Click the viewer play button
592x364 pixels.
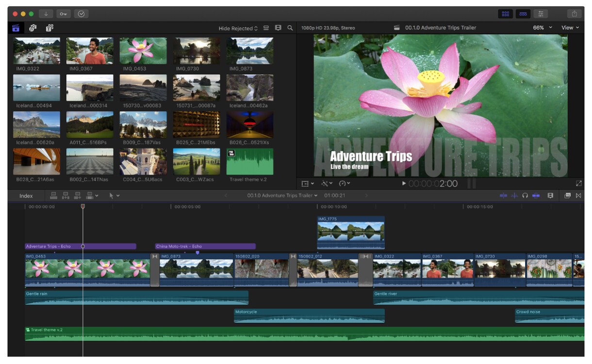(x=404, y=183)
